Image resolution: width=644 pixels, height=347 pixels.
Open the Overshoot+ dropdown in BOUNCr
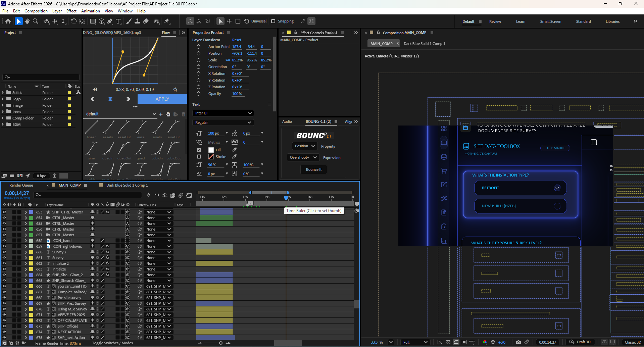(x=303, y=157)
